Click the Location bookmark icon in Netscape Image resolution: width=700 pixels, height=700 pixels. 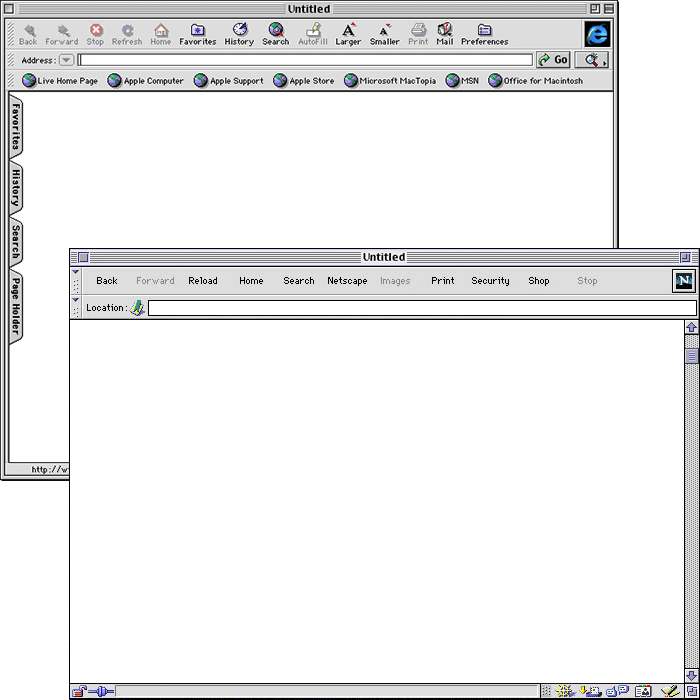(137, 308)
